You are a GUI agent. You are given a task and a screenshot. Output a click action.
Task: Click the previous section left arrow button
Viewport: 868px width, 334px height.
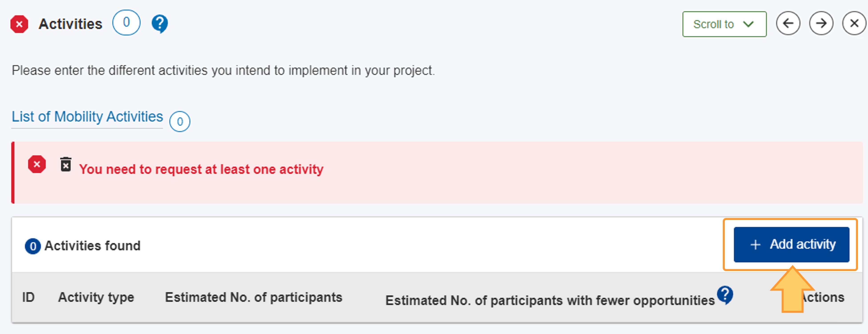(x=788, y=23)
